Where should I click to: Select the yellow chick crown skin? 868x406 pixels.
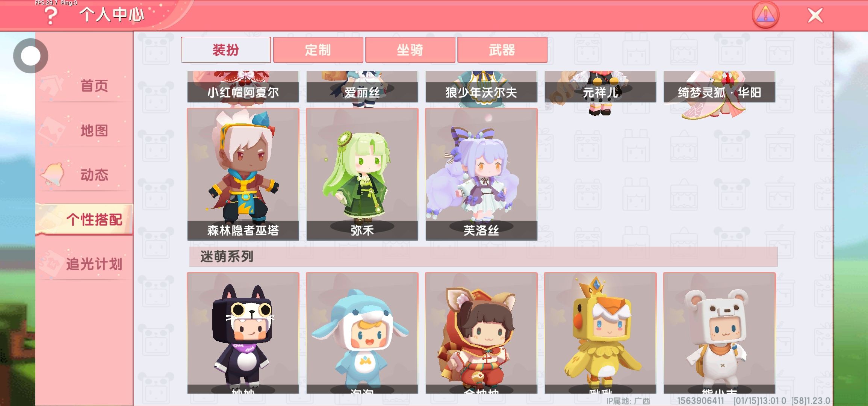(600, 333)
